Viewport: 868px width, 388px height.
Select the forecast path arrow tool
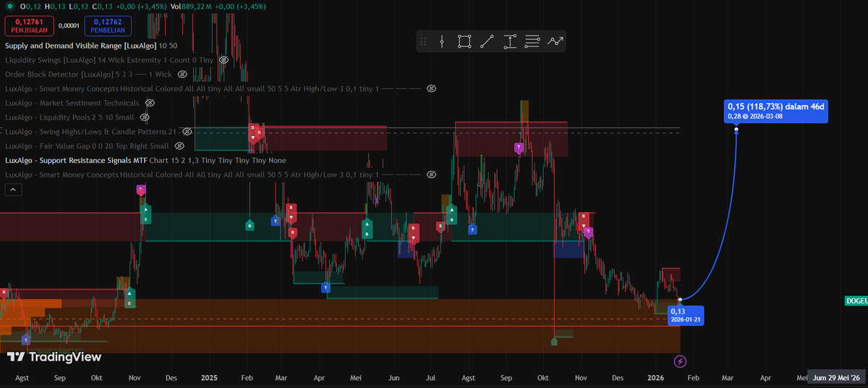[x=556, y=41]
